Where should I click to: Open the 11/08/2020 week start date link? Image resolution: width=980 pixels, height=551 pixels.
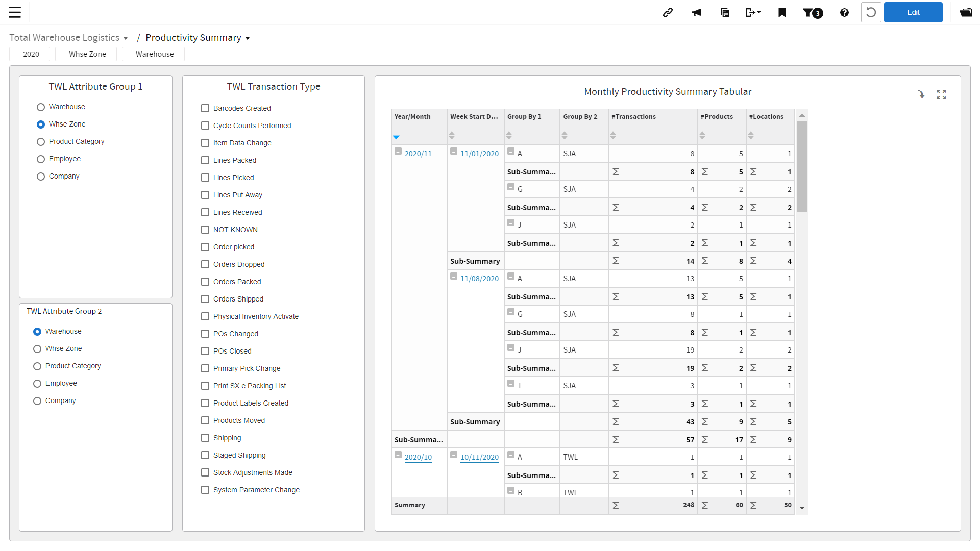(479, 279)
